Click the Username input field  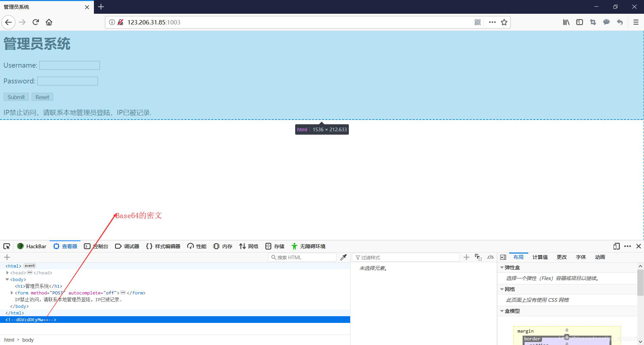tap(69, 65)
